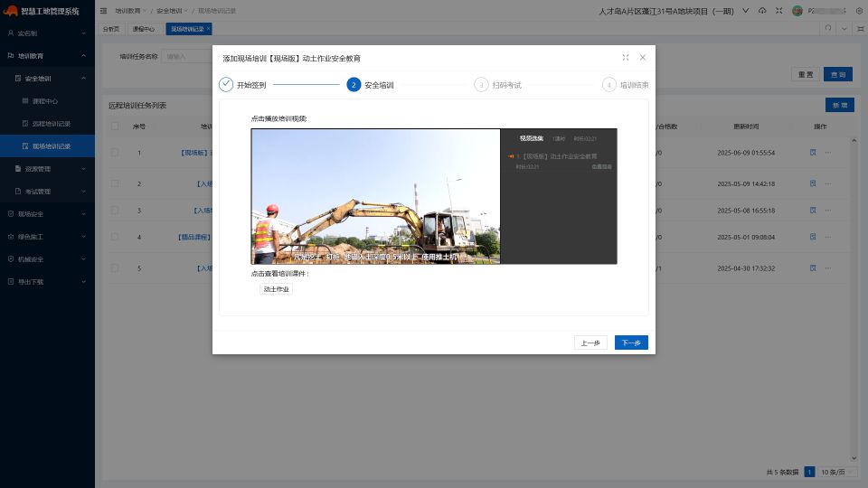
Task: Open more actions for the 2025-05-09 row
Action: click(x=828, y=183)
